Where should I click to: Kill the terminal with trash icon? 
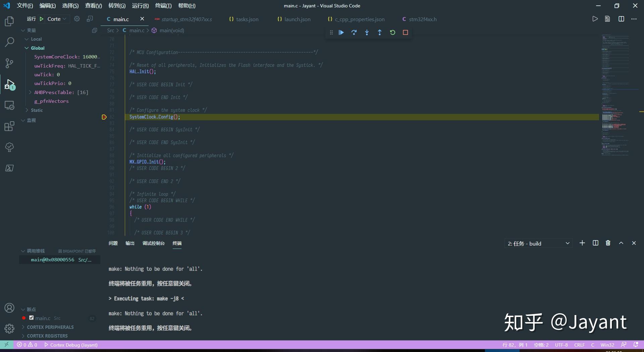pyautogui.click(x=608, y=243)
